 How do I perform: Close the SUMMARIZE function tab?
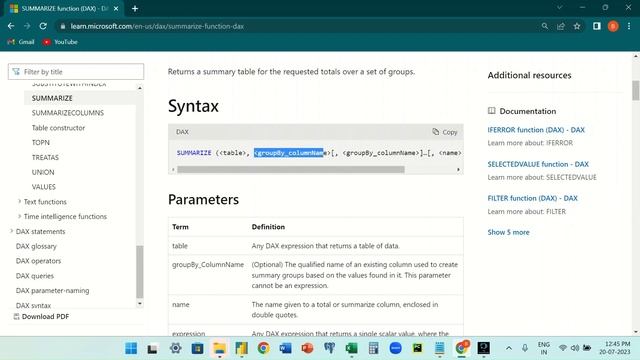[x=116, y=8]
